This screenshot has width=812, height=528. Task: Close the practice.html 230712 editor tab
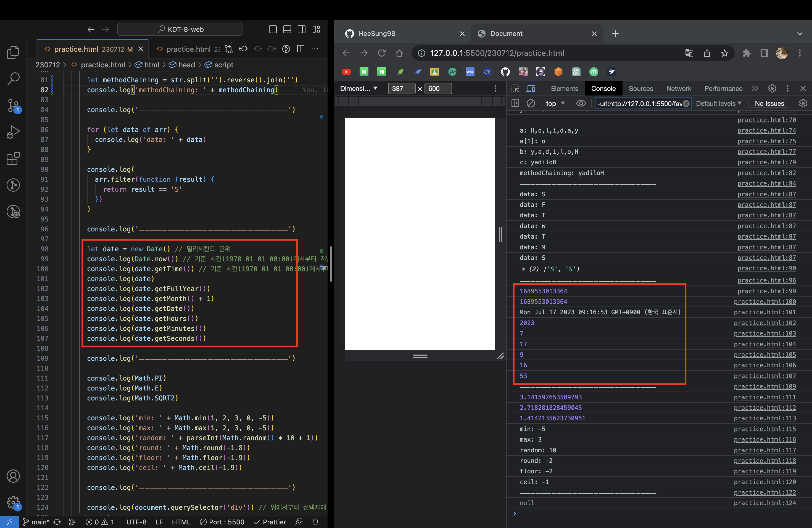point(141,49)
